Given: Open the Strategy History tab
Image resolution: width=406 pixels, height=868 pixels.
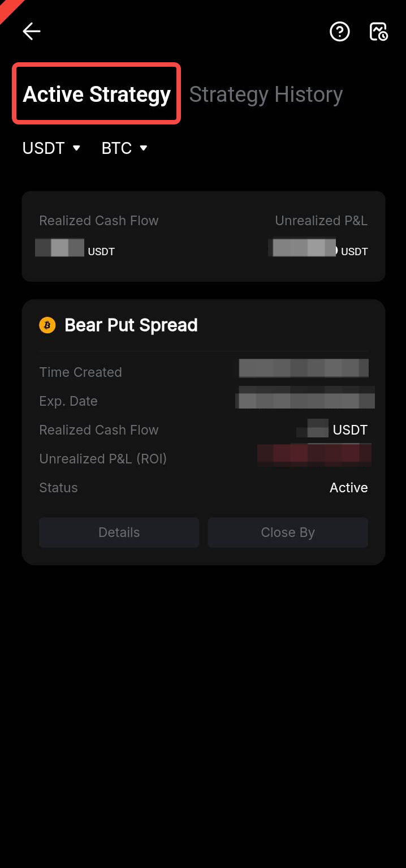Looking at the screenshot, I should click(x=266, y=94).
